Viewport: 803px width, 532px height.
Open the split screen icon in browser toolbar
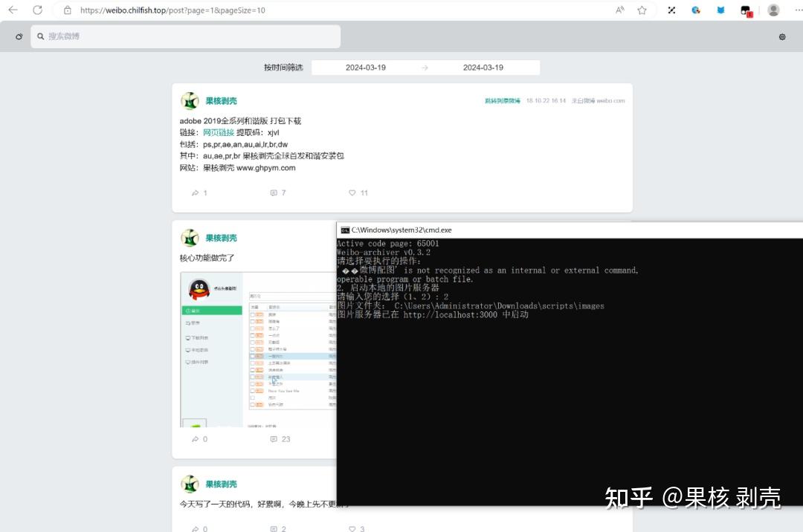pos(671,10)
